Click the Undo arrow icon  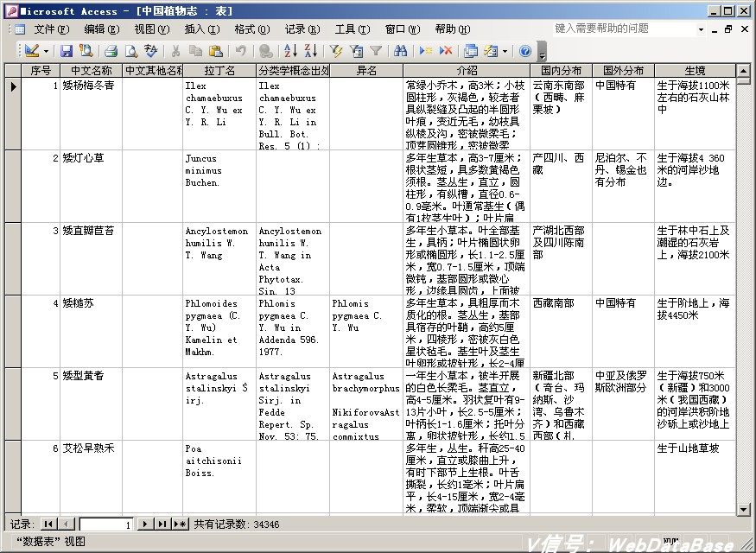coord(240,51)
